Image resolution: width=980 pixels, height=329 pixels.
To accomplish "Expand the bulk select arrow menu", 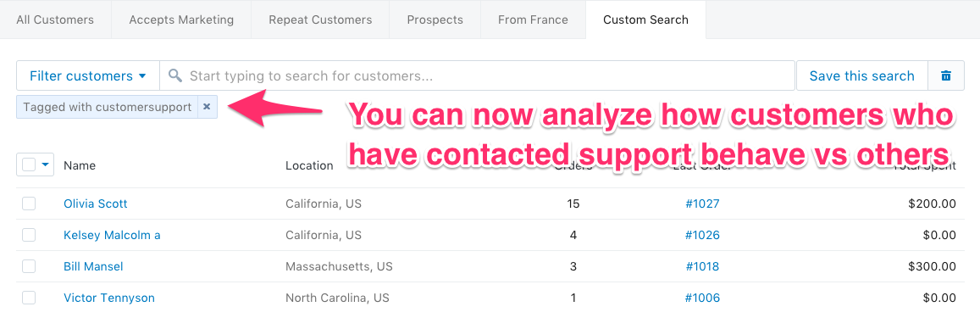I will click(45, 165).
